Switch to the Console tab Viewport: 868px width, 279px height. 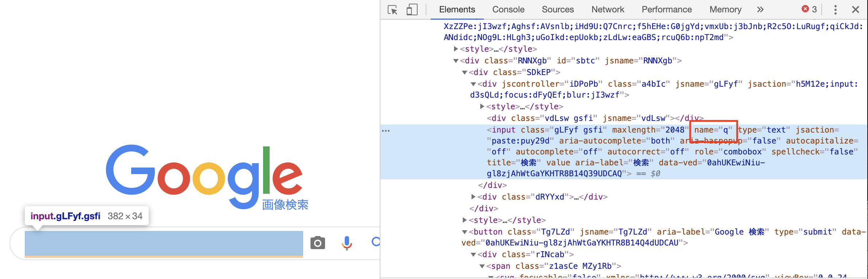tap(508, 9)
